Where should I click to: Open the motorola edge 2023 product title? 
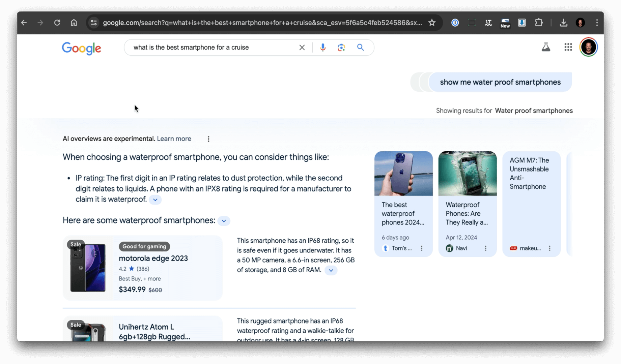coord(153,259)
